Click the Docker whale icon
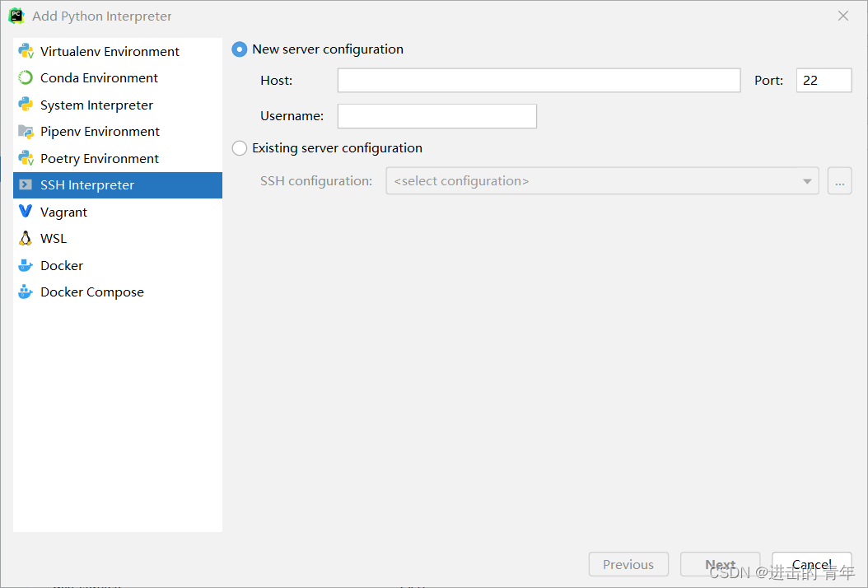 26,265
